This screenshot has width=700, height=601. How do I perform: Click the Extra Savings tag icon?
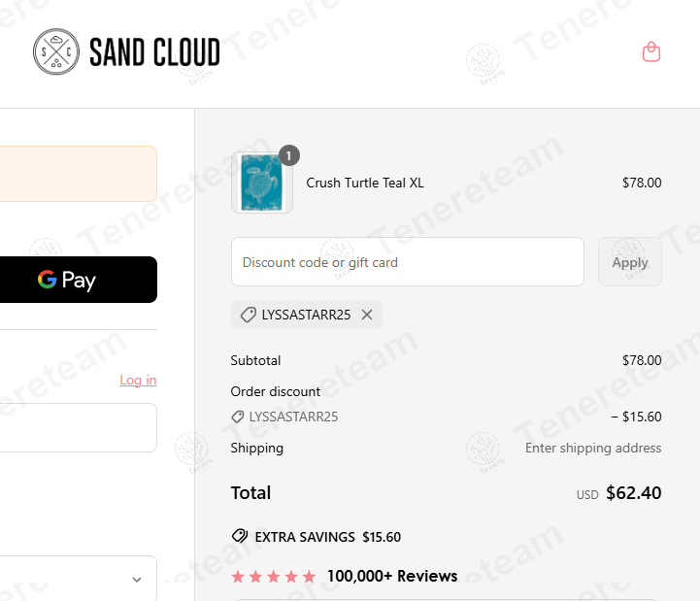pyautogui.click(x=240, y=536)
